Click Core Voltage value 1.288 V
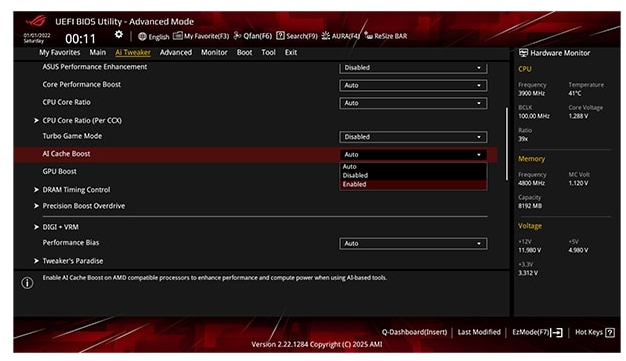Viewport: 626px width, 361px height. click(x=578, y=116)
